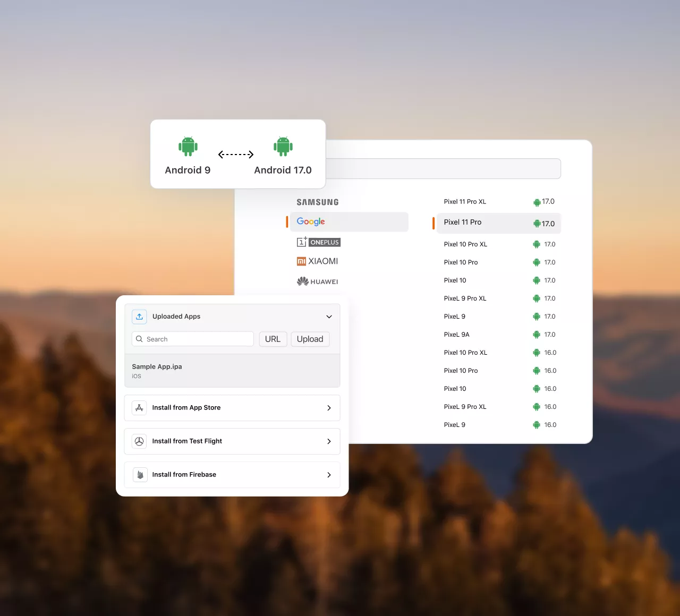The height and width of the screenshot is (616, 680).
Task: Choose PixeL 9 on 17.0
Action: pos(499,316)
